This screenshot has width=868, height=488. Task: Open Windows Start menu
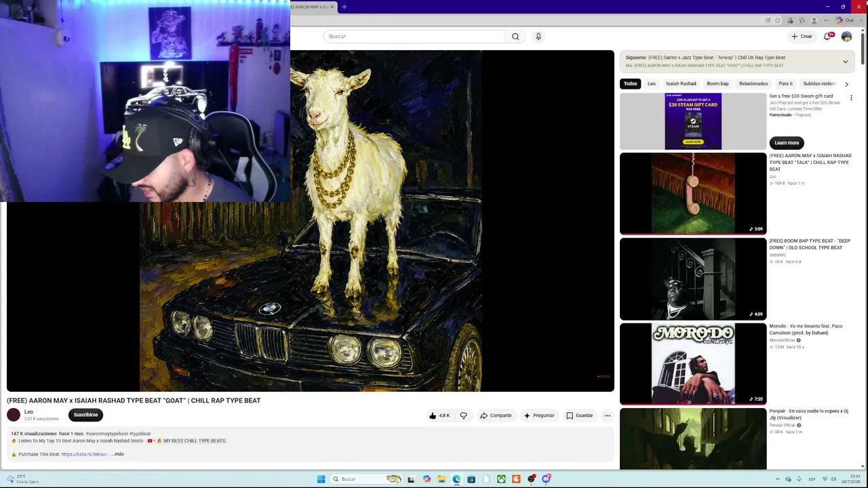(321, 479)
